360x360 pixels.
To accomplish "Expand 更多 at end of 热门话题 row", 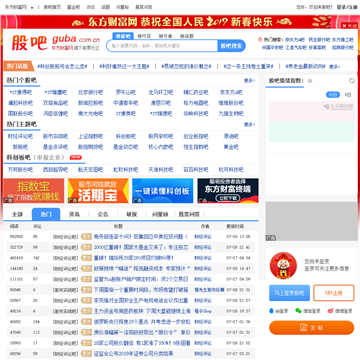I will point(335,67).
